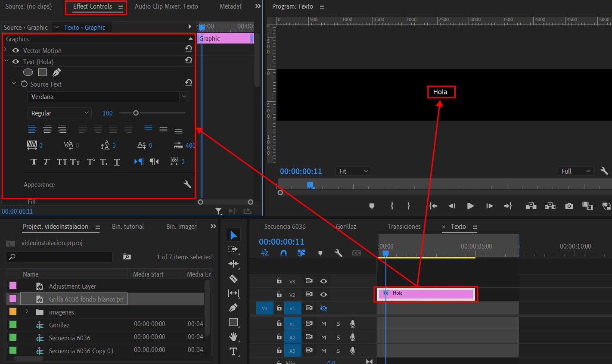Select the Slip tool
This screenshot has width=612, height=364.
click(x=233, y=293)
